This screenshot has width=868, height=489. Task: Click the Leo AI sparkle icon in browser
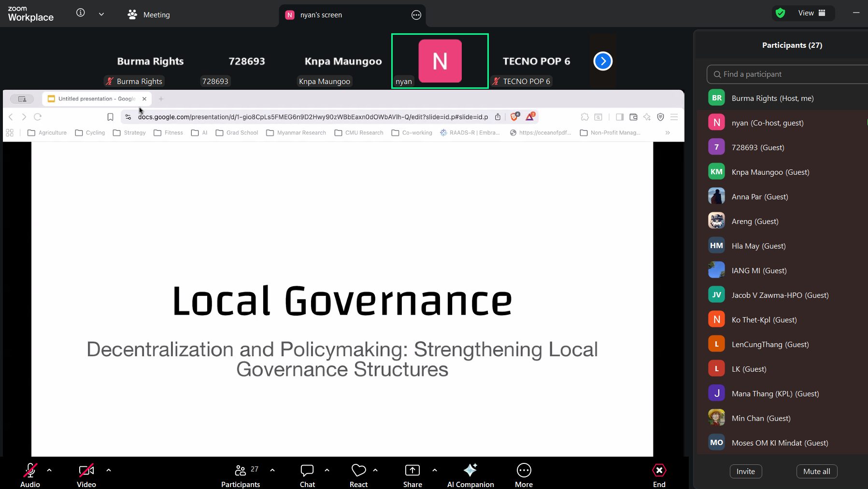click(x=647, y=117)
